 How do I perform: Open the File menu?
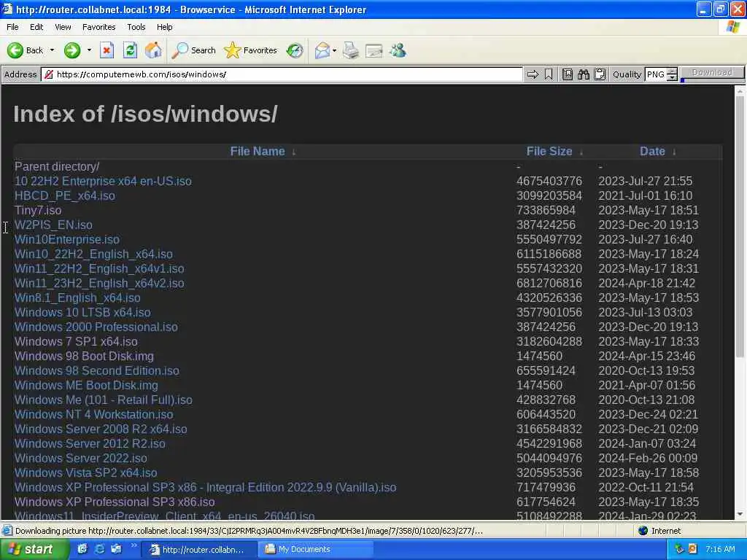tap(13, 27)
